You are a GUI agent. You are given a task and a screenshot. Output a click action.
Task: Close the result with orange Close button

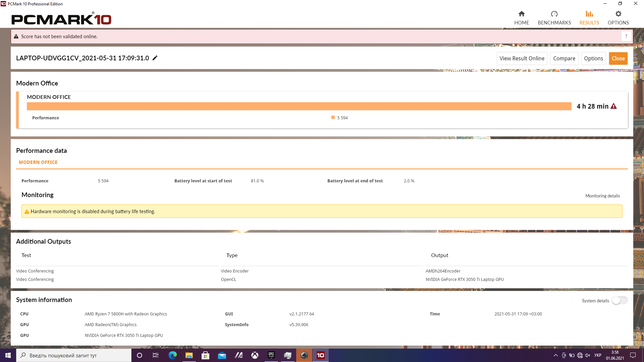click(618, 58)
